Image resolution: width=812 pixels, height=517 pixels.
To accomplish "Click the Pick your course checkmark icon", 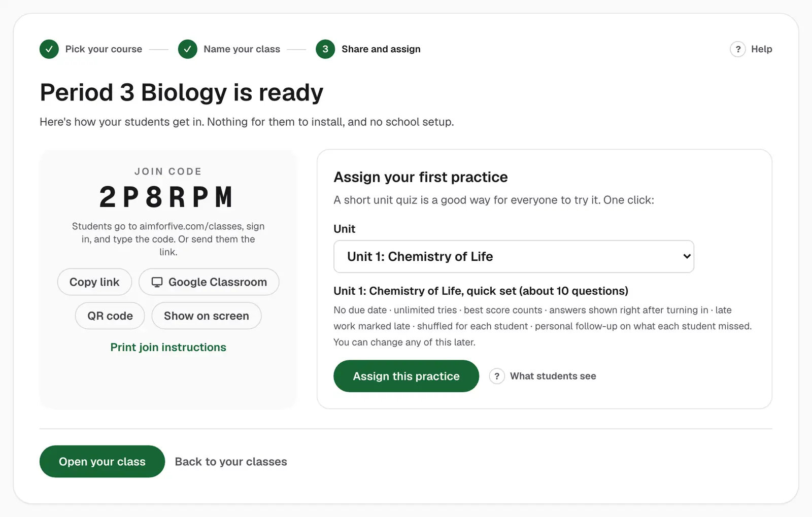I will (x=49, y=49).
